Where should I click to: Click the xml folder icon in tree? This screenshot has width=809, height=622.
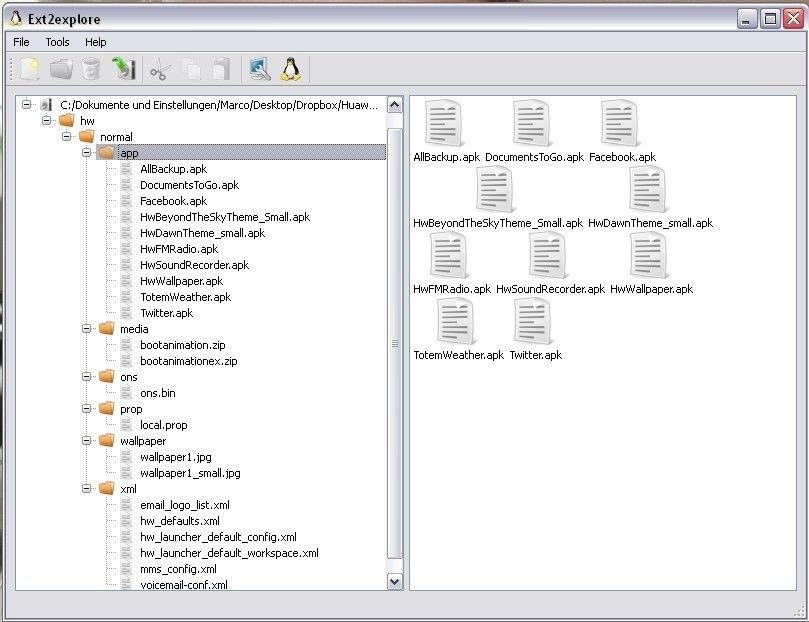(106, 488)
